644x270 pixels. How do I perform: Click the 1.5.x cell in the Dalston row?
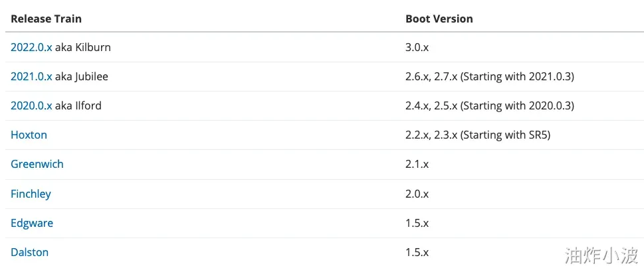click(417, 253)
